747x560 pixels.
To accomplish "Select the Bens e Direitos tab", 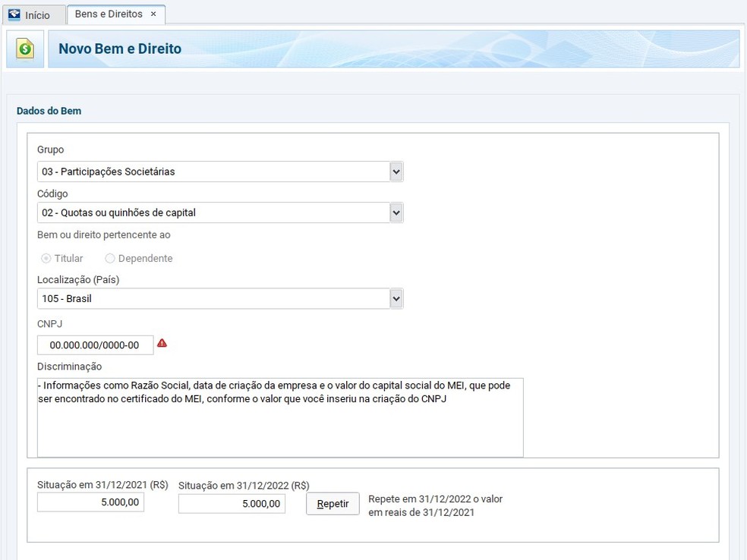I will click(110, 14).
